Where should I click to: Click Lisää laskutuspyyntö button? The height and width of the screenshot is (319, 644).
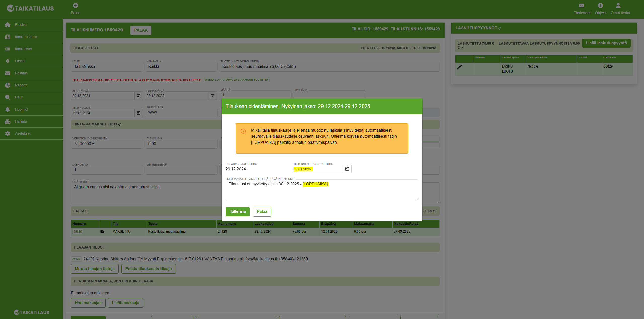click(x=606, y=43)
